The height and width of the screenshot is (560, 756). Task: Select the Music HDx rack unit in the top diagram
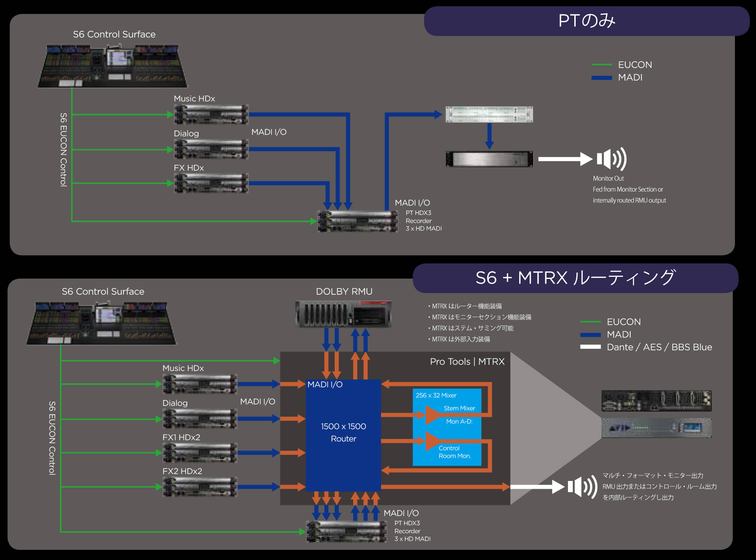pyautogui.click(x=211, y=114)
